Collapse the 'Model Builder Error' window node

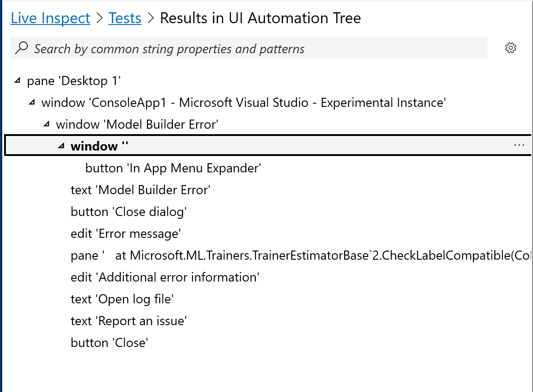coord(46,124)
